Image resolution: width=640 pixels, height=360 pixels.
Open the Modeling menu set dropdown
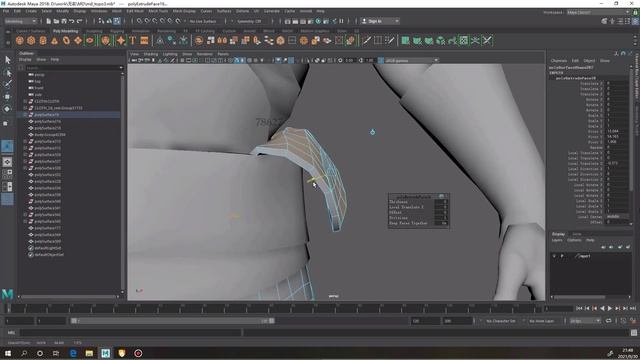coord(20,21)
